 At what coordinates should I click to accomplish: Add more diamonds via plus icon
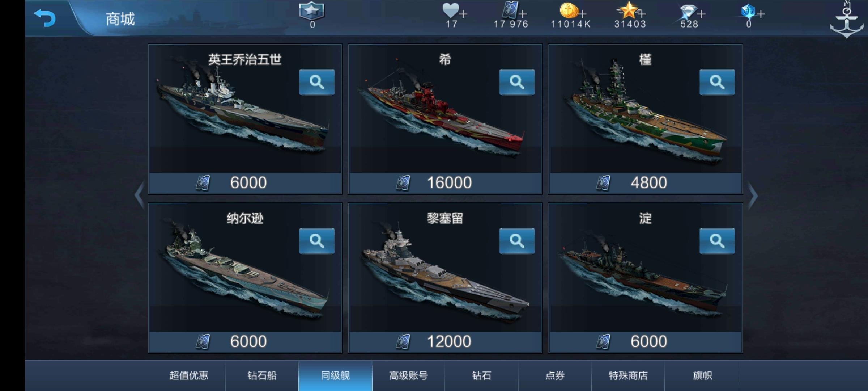701,14
